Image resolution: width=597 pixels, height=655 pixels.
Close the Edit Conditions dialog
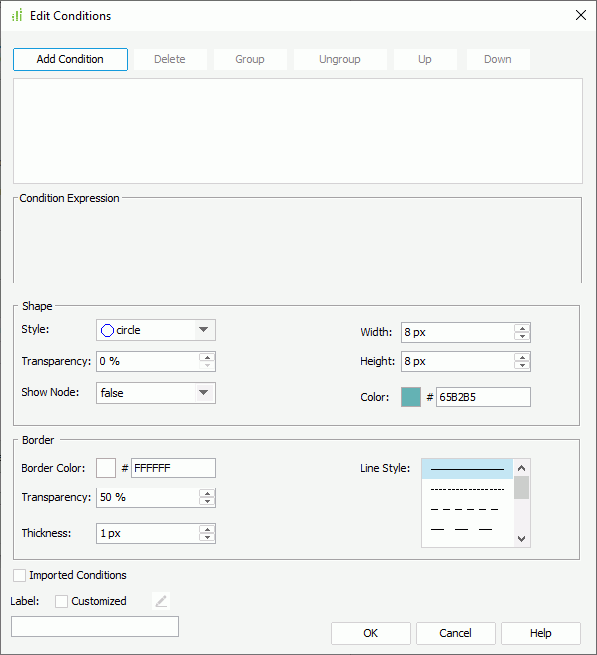(581, 15)
